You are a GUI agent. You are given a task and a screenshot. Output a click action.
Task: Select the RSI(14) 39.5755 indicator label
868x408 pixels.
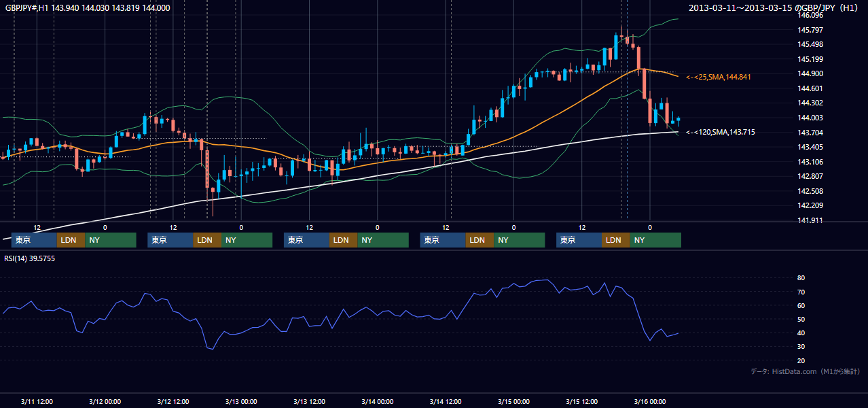(x=30, y=258)
